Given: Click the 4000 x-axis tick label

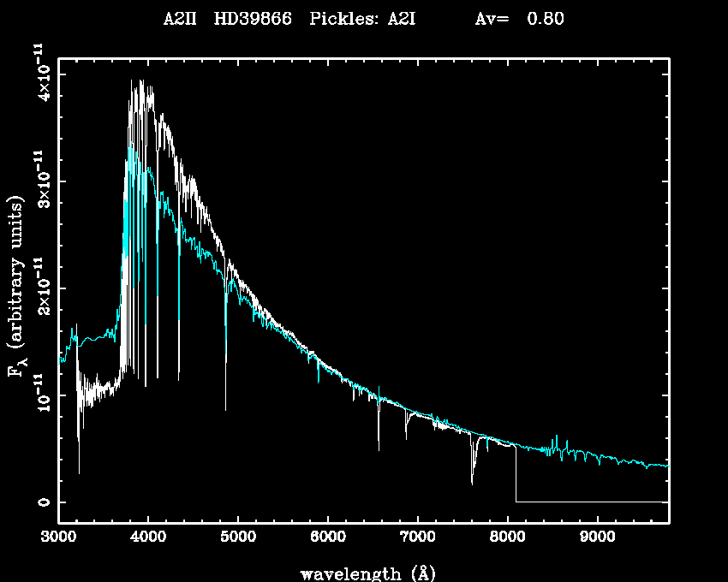Looking at the screenshot, I should click(x=148, y=539).
